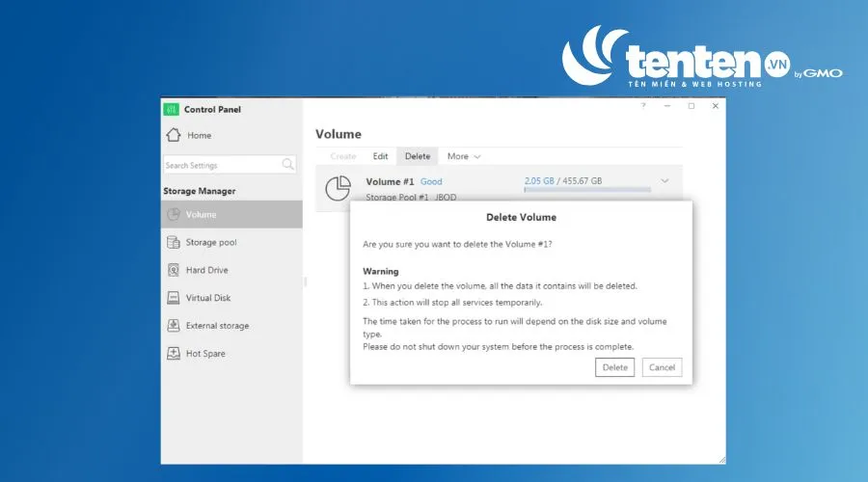Click the Hot Spare plus-drive icon
868x482 pixels.
pos(174,353)
